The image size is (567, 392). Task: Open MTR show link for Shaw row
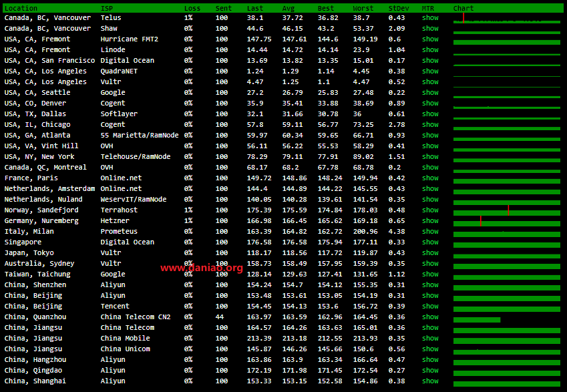click(x=430, y=28)
